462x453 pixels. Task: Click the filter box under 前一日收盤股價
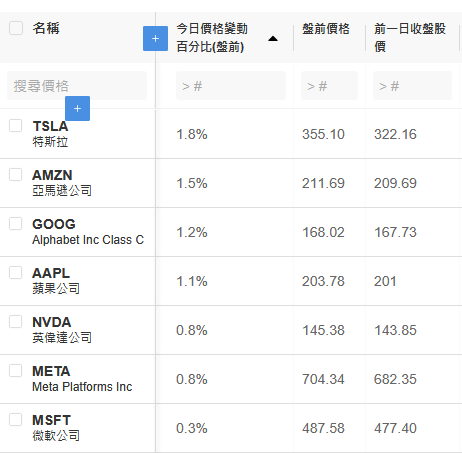[x=412, y=86]
